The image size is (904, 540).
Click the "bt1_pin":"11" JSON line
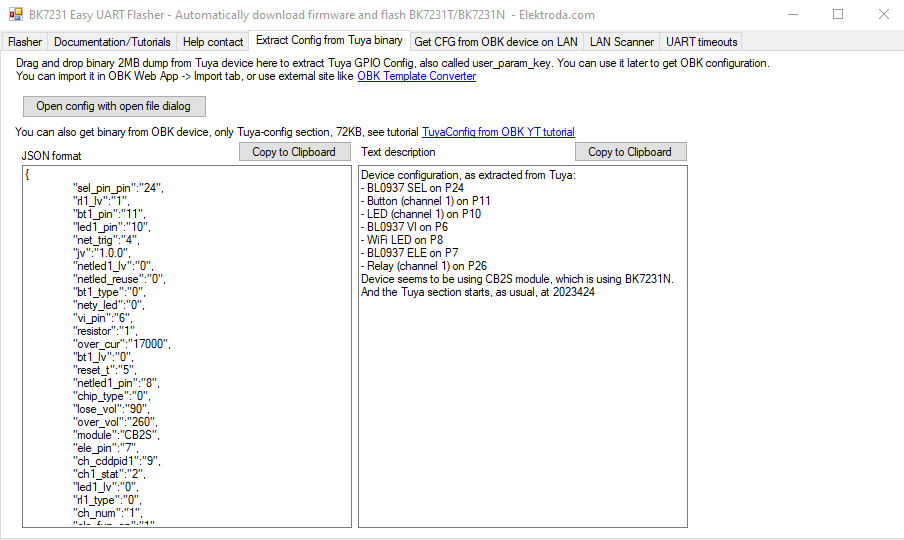(109, 214)
